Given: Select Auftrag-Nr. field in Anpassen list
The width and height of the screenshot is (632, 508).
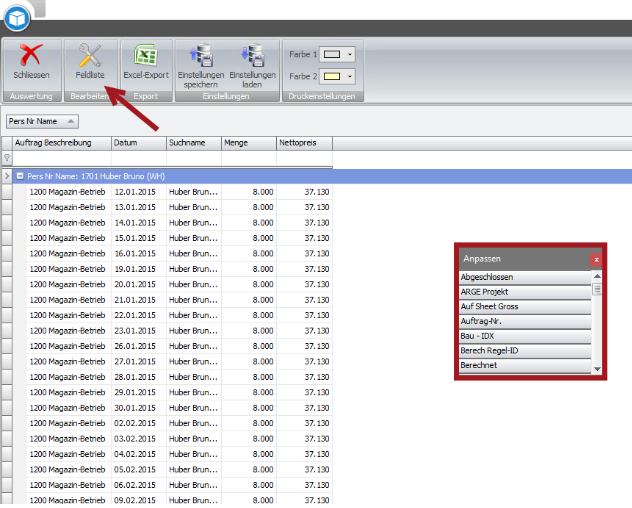Looking at the screenshot, I should coord(525,321).
